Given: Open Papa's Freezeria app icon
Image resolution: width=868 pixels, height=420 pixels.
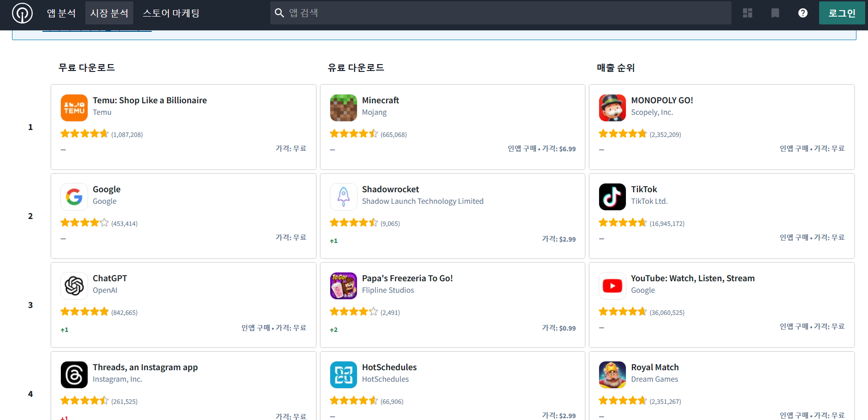Looking at the screenshot, I should click(x=344, y=286).
